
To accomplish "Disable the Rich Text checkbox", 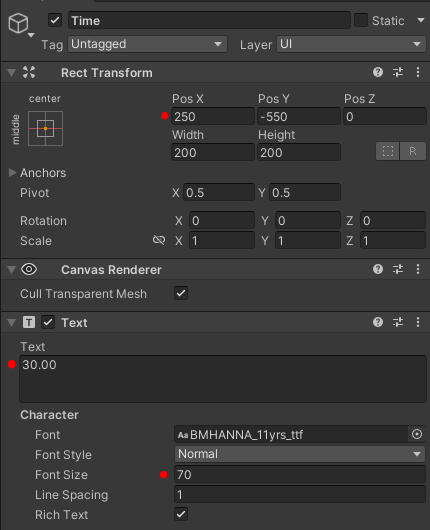I will (x=181, y=514).
